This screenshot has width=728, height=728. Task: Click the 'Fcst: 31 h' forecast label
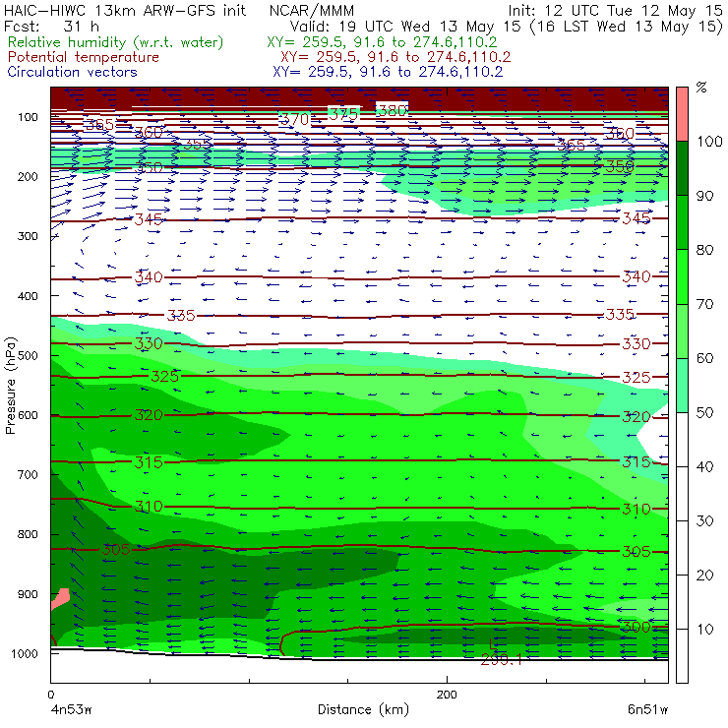coord(51,27)
